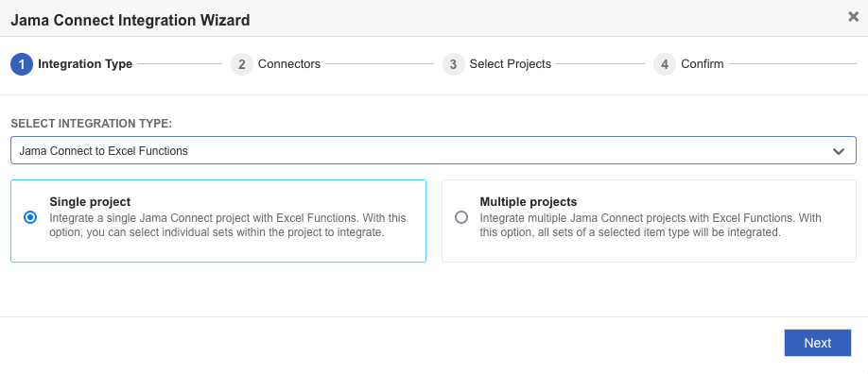The image size is (868, 374).
Task: Click the Single project description text
Action: tap(228, 225)
